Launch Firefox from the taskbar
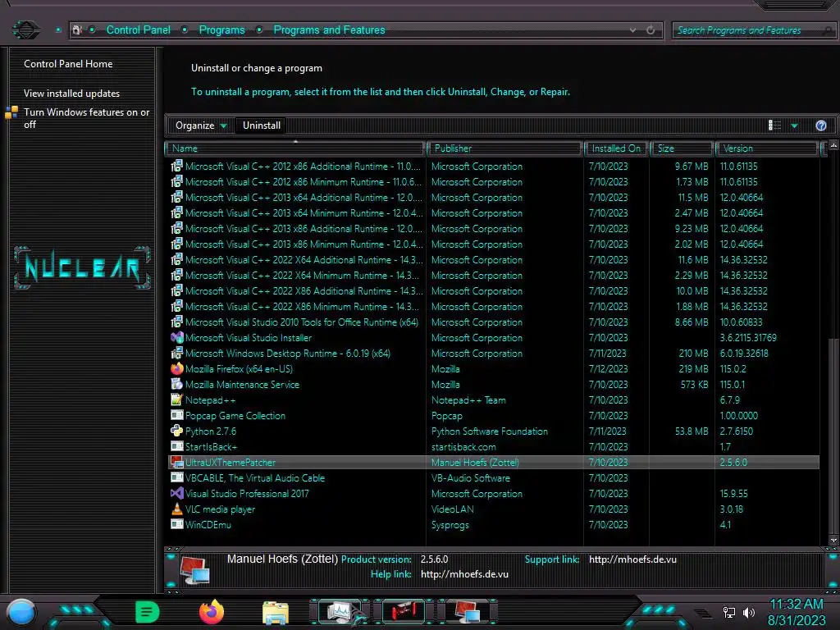This screenshot has height=630, width=840. coord(212,612)
